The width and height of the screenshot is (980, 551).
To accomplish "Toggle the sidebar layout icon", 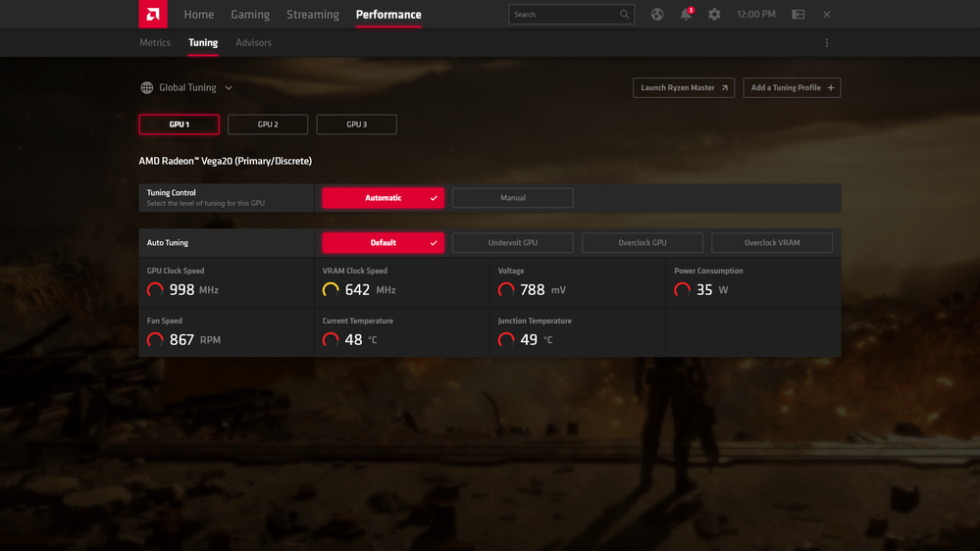I will (x=799, y=15).
